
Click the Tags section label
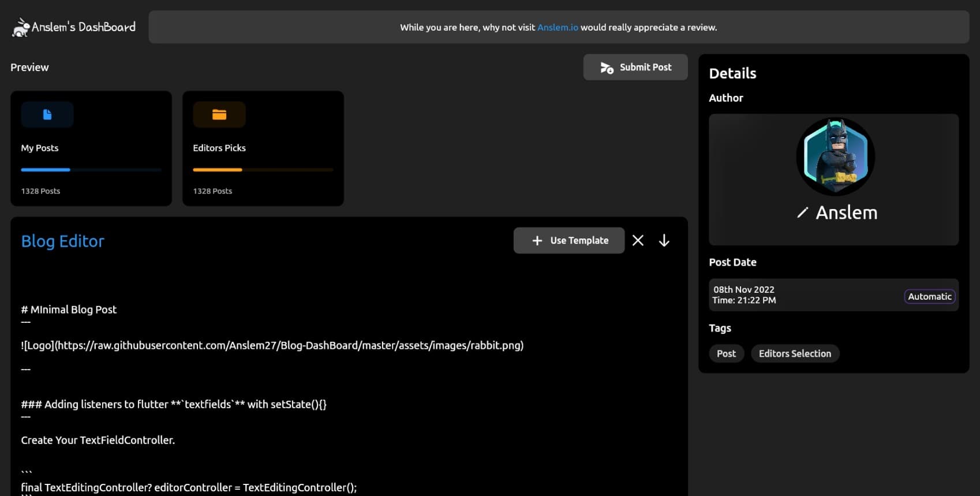pyautogui.click(x=720, y=328)
